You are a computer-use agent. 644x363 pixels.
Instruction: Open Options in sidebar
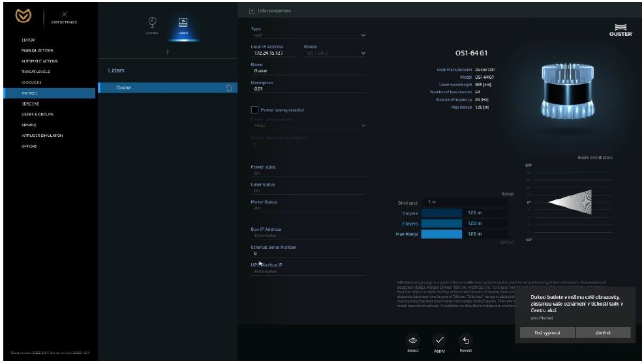(x=29, y=146)
